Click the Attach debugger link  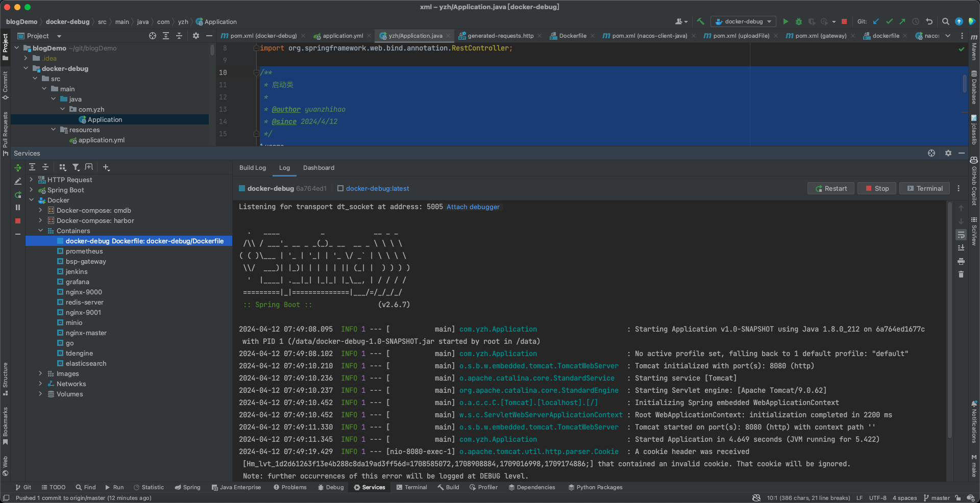473,207
